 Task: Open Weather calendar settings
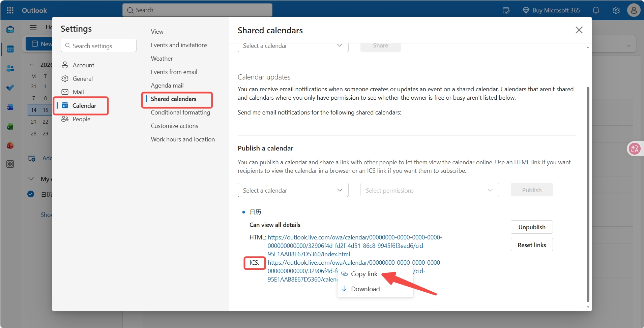[x=162, y=59]
